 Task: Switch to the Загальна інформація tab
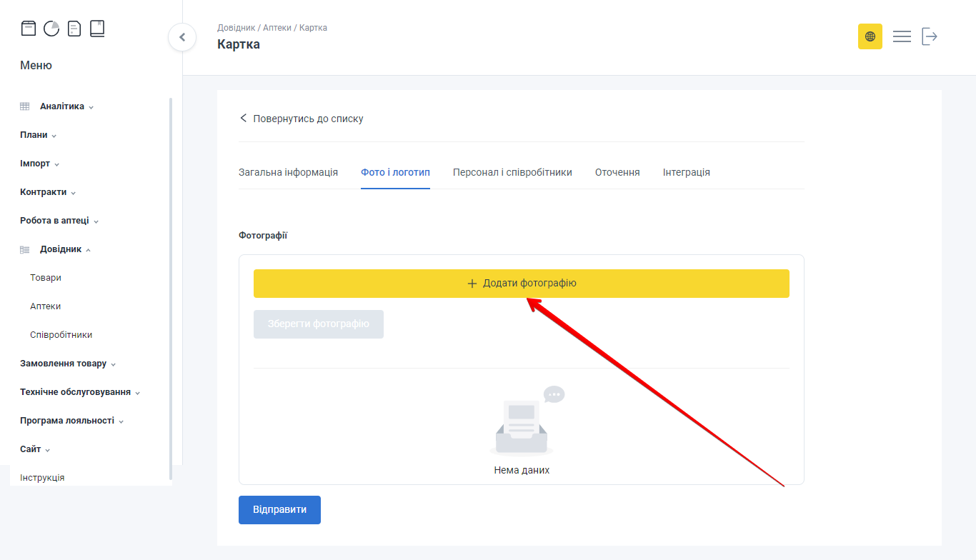288,172
